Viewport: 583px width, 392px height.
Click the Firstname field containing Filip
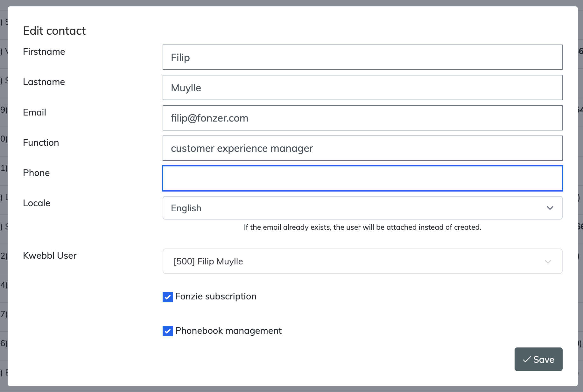click(x=362, y=57)
